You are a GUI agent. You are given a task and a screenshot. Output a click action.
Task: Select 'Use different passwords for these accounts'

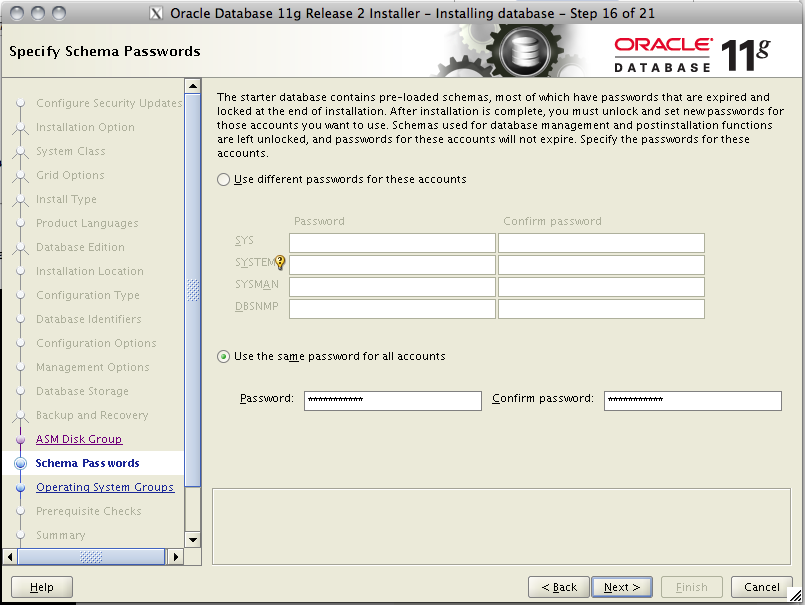(223, 180)
